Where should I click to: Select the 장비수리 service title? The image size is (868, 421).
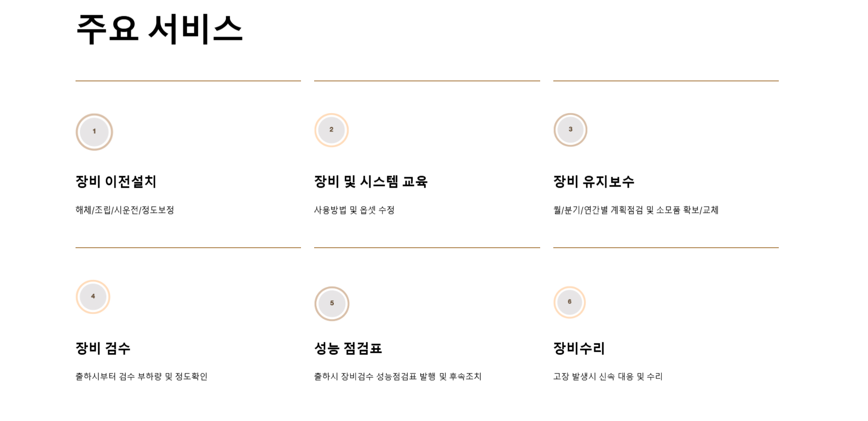tap(579, 348)
